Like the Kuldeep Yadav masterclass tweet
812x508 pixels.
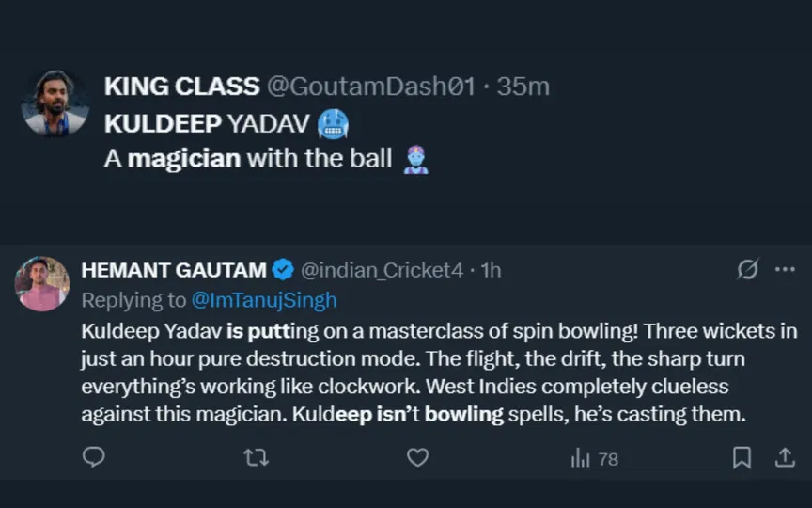pyautogui.click(x=417, y=457)
